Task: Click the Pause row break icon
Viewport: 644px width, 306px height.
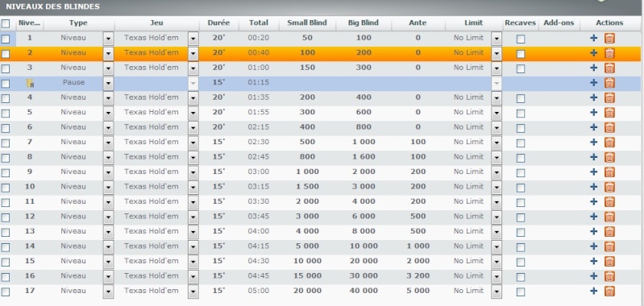Action: click(x=30, y=83)
